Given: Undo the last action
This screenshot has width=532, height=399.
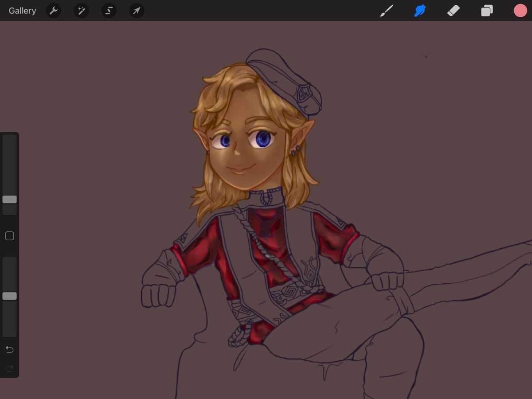Looking at the screenshot, I should (9, 350).
